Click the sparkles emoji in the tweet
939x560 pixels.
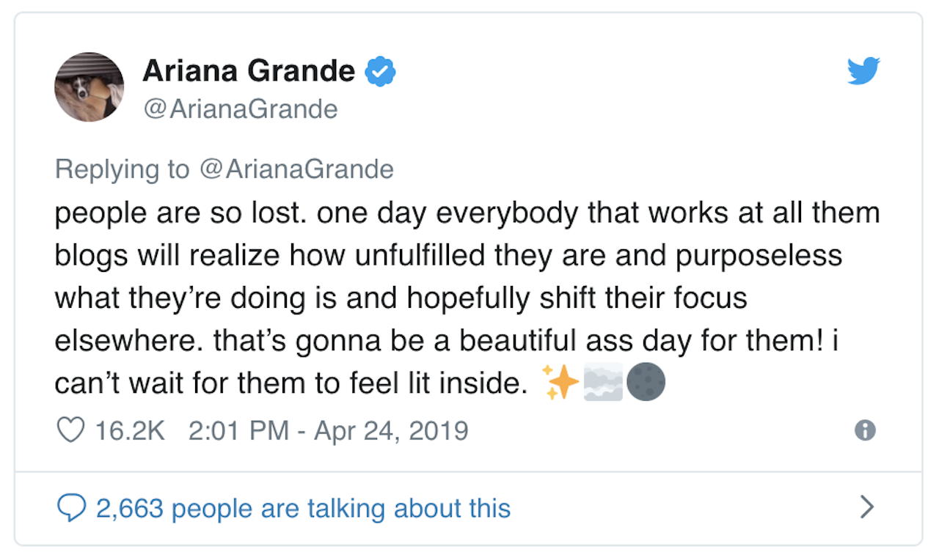(x=562, y=383)
